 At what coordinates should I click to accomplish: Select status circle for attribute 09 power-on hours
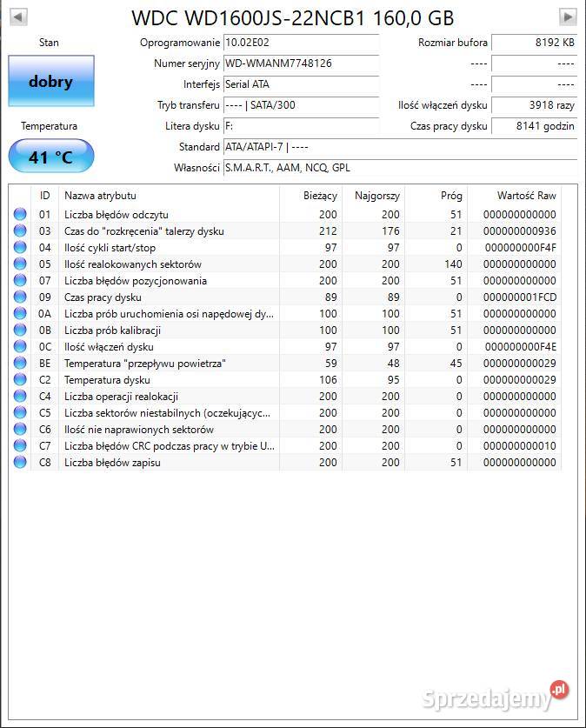tap(20, 297)
